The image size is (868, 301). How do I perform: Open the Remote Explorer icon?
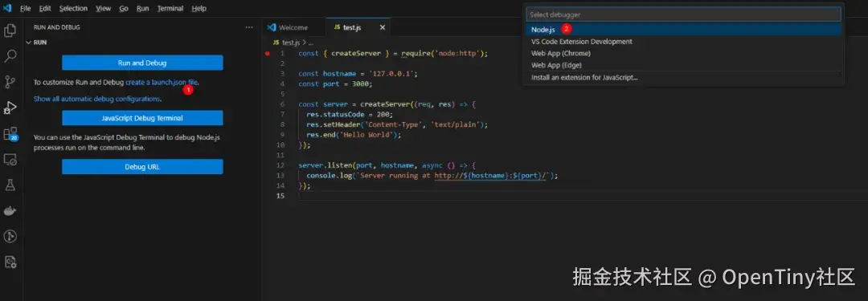(x=10, y=160)
